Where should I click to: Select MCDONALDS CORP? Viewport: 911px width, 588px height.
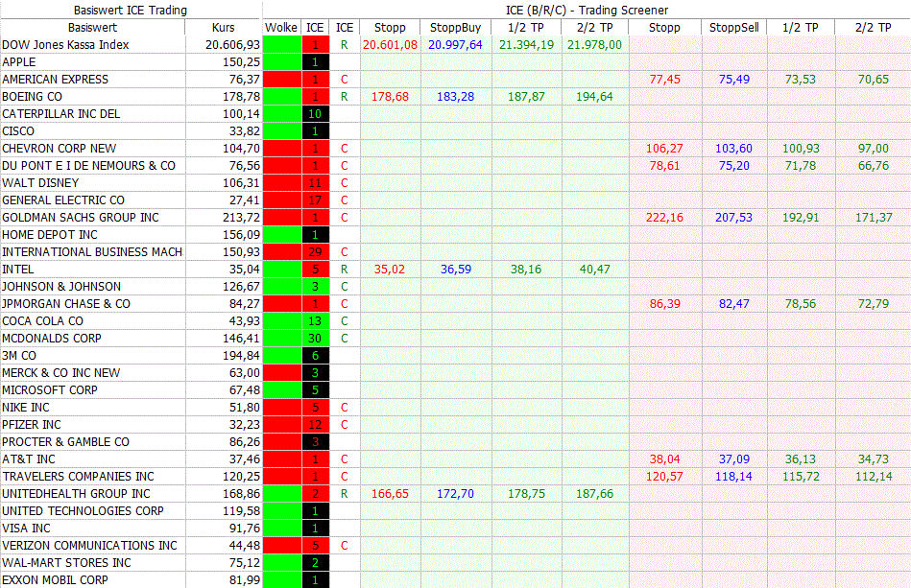(52, 339)
